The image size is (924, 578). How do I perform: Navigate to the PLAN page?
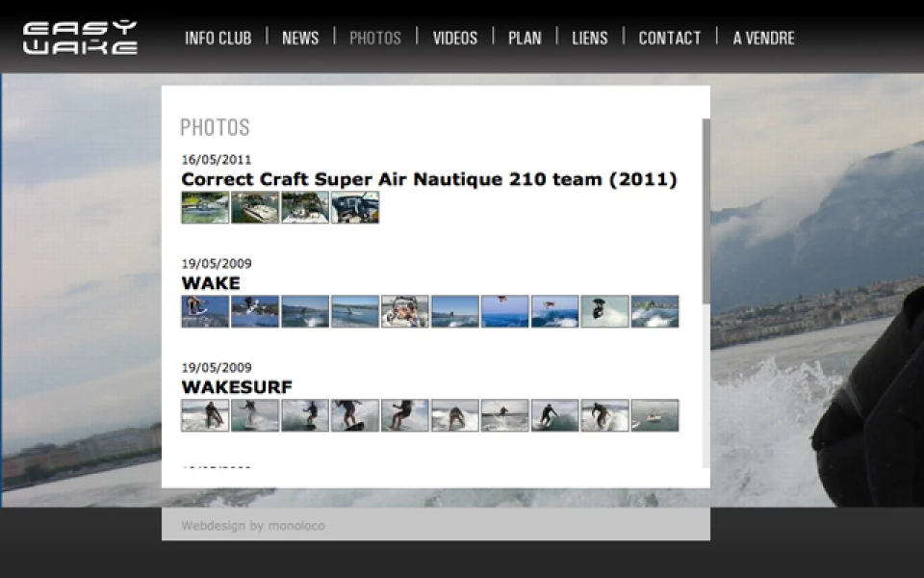525,39
